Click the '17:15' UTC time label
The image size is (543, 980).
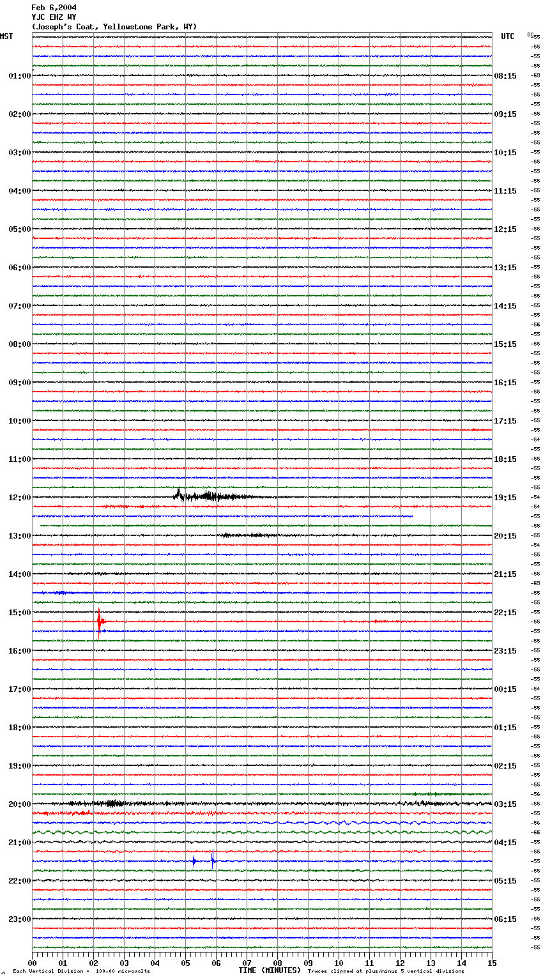[505, 421]
